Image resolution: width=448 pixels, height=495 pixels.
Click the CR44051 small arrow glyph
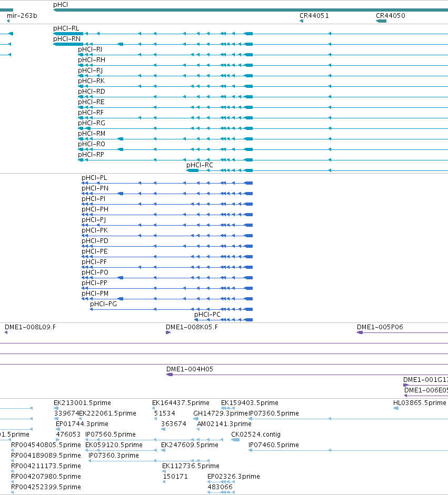[302, 21]
